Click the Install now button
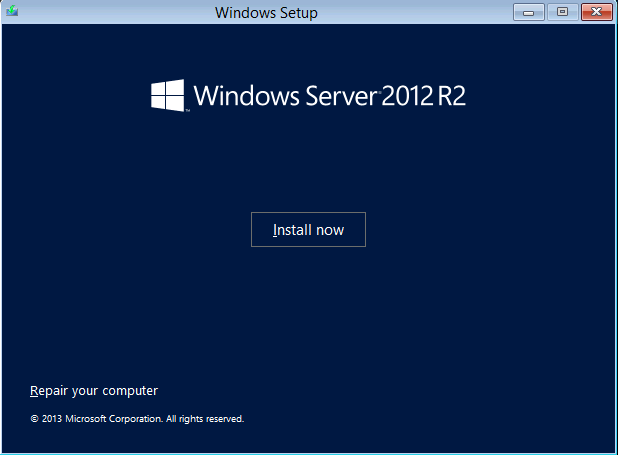 pos(308,230)
